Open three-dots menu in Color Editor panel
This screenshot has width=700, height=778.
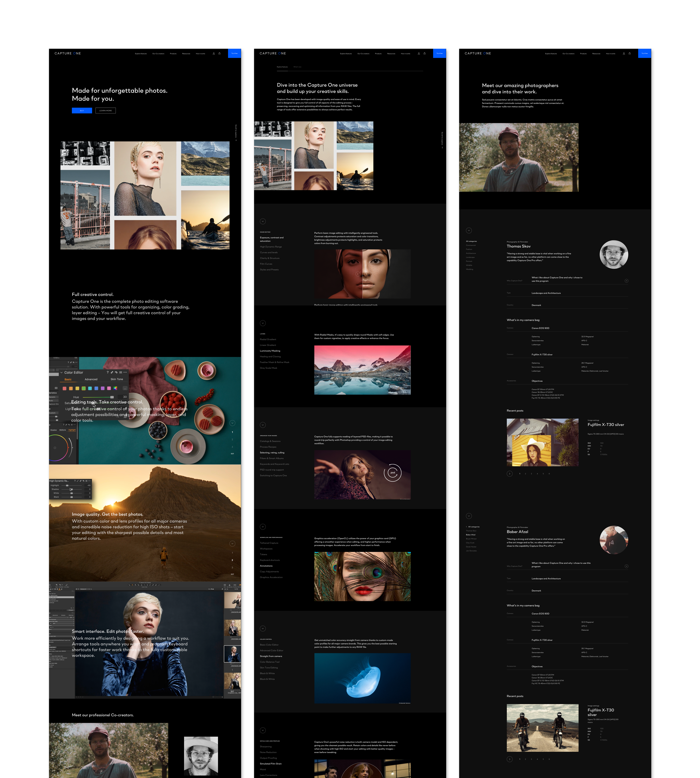click(x=125, y=372)
